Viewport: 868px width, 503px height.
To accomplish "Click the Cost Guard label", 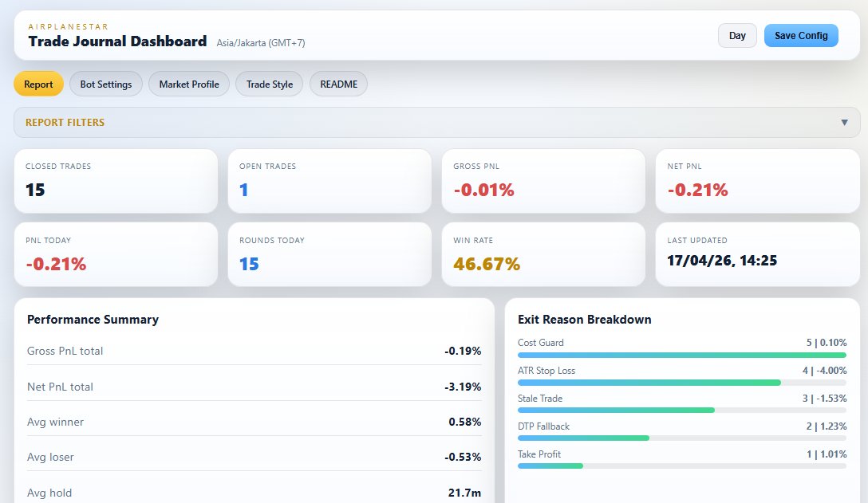I will click(x=540, y=343).
